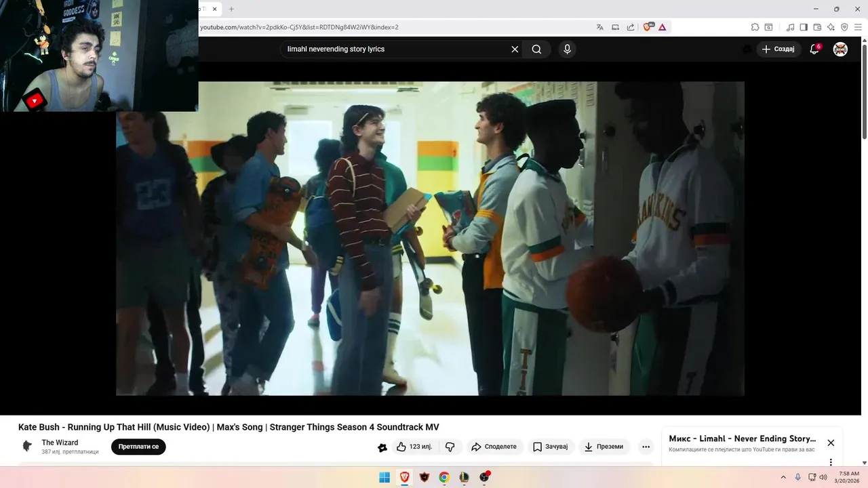This screenshot has height=488, width=868.
Task: Toggle the browser sidebar panel icon
Action: point(804,27)
